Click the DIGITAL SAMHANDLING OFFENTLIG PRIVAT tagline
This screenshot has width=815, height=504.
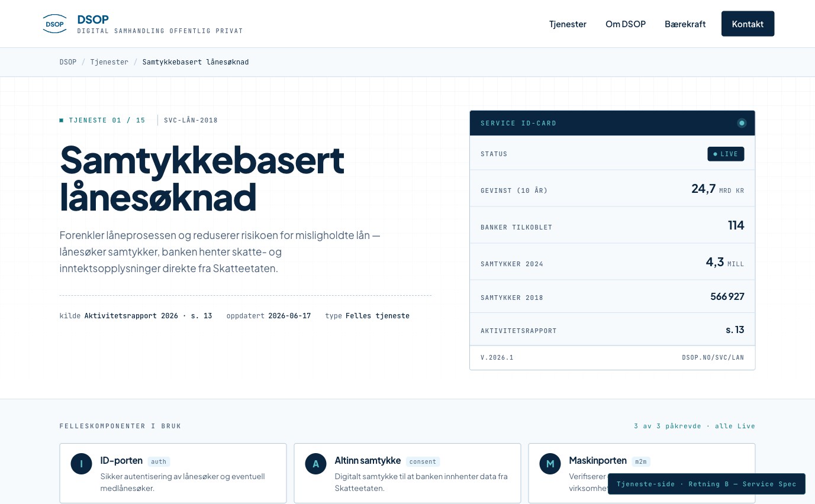[160, 31]
